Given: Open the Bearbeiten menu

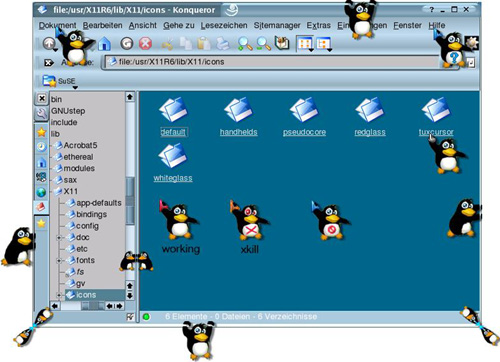Looking at the screenshot, I should pyautogui.click(x=102, y=25).
